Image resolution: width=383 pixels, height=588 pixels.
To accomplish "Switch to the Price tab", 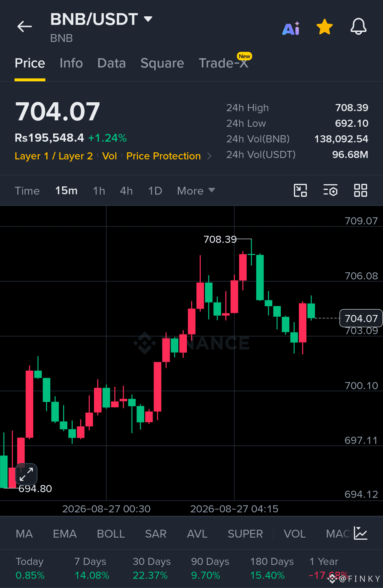I will tap(30, 63).
